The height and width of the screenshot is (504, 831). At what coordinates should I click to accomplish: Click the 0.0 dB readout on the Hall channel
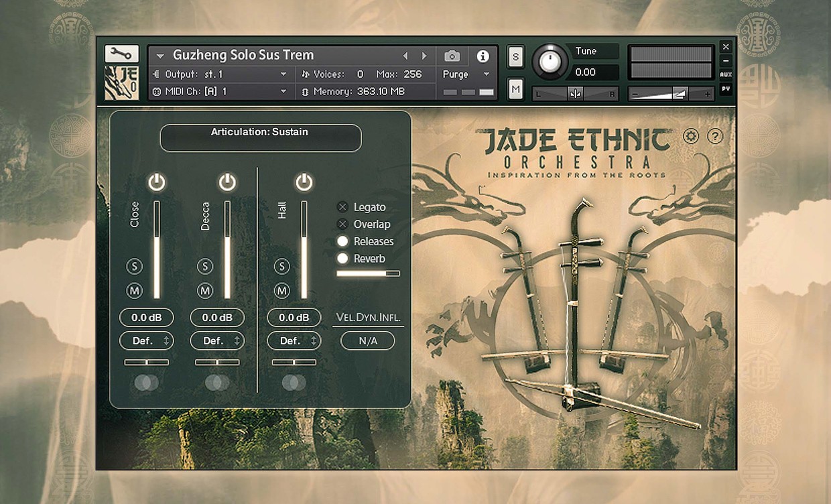pyautogui.click(x=294, y=317)
